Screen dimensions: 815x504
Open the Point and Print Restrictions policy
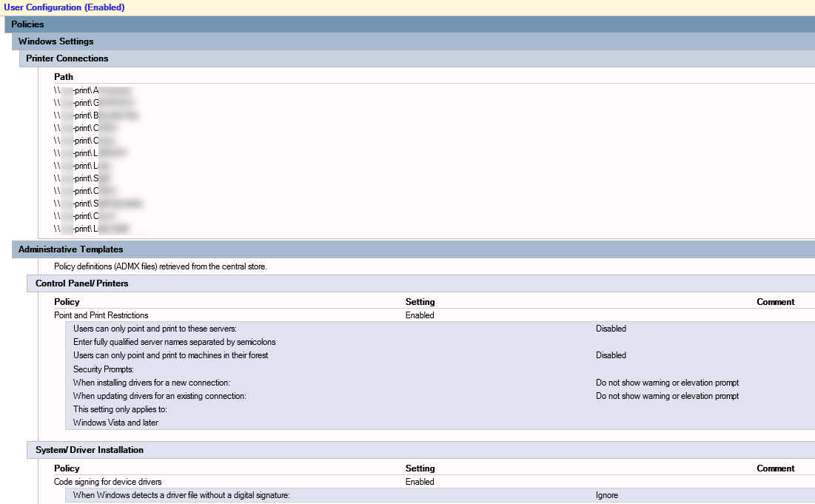[x=101, y=315]
